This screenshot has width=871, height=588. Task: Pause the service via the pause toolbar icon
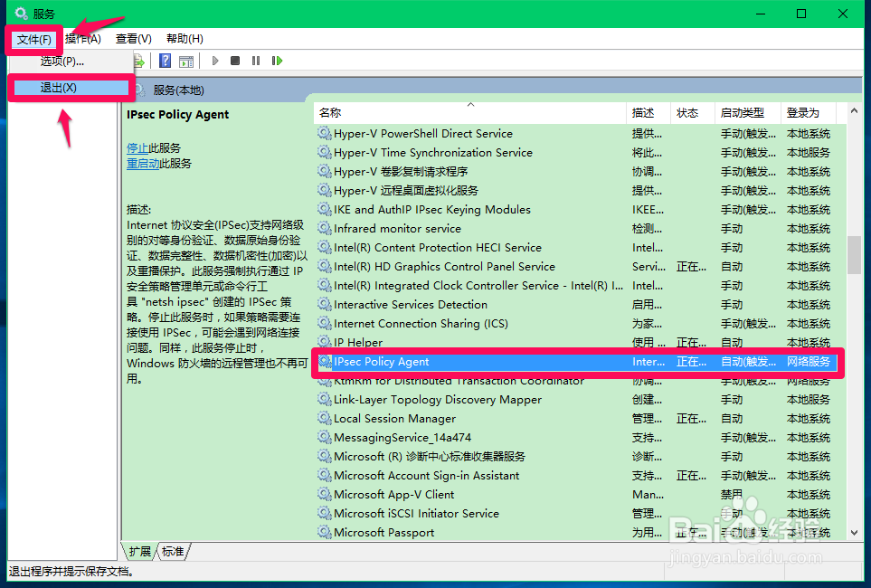[256, 61]
